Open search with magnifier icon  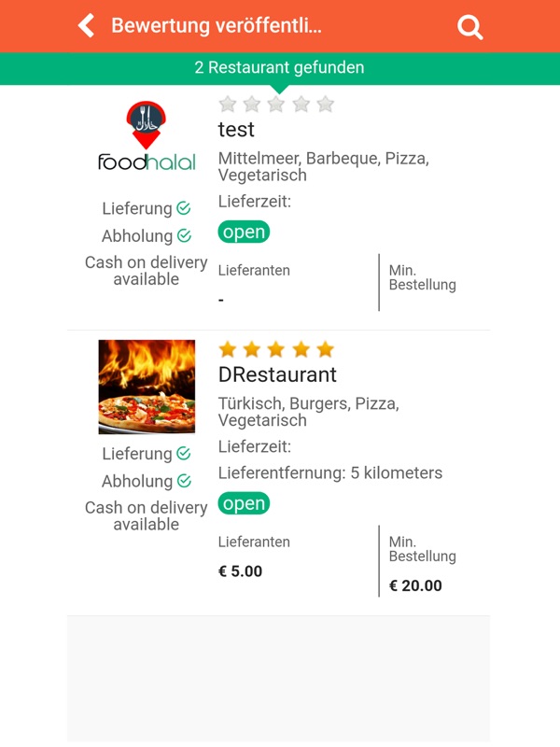point(470,27)
